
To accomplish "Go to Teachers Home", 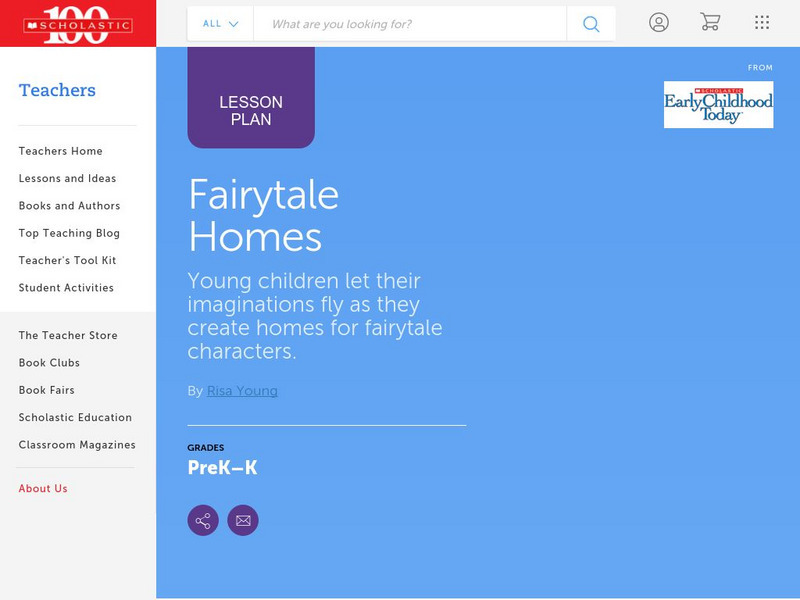I will click(x=61, y=151).
